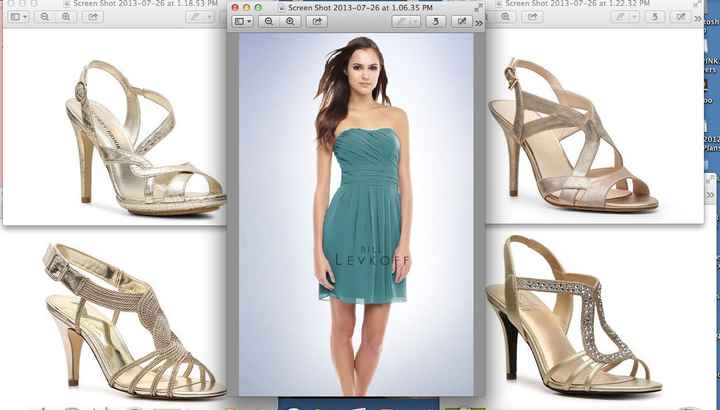Open view mode dropdown in dress window
The height and width of the screenshot is (410, 720).
click(243, 21)
